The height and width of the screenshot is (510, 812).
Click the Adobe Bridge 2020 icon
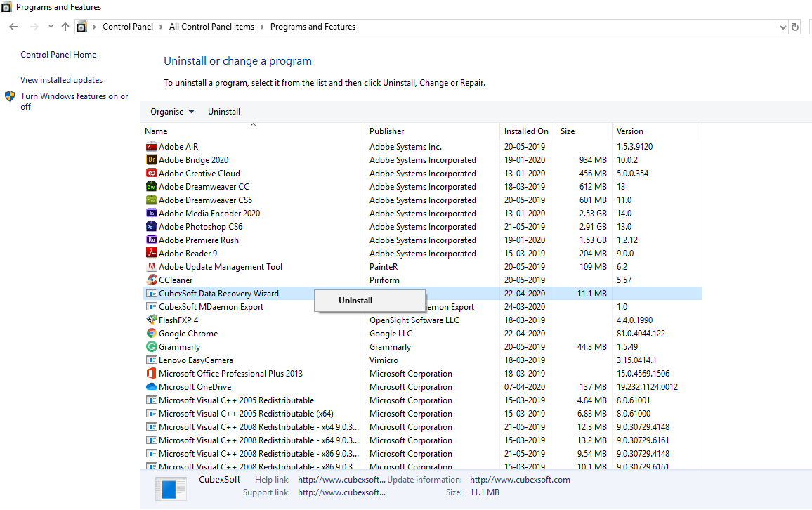pos(151,160)
